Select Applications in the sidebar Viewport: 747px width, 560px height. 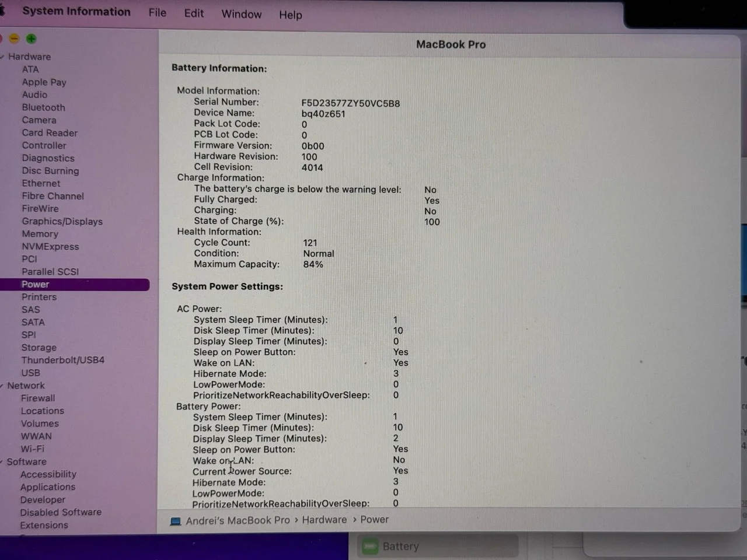click(x=48, y=487)
